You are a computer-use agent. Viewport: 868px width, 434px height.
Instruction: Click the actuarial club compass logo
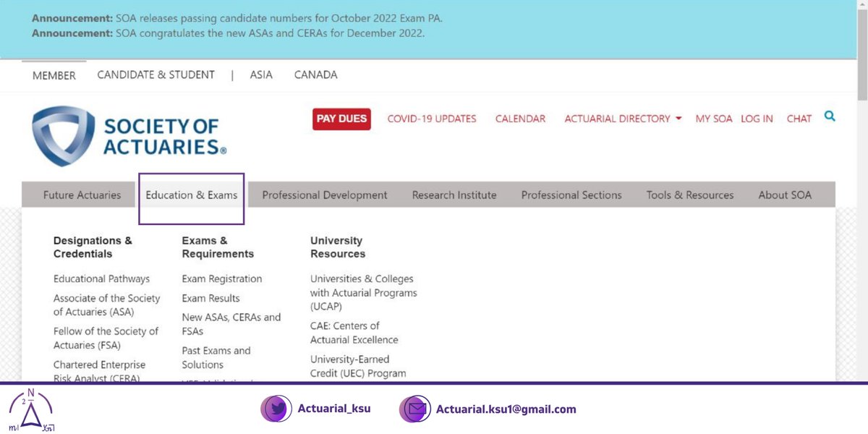coord(32,409)
